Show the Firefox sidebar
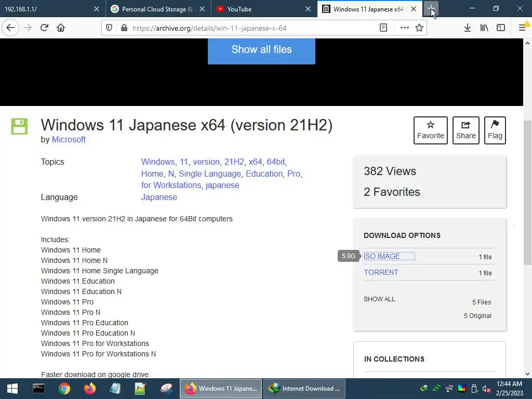The image size is (532, 399). pos(501,28)
